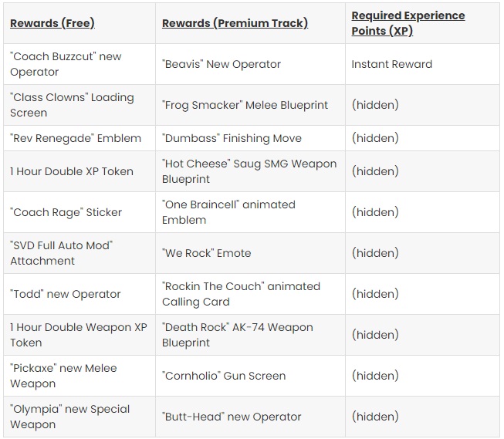Screen dimensions: 504x439
Task: Select the 1 Hour Double XP Token cell
Action: [x=79, y=171]
